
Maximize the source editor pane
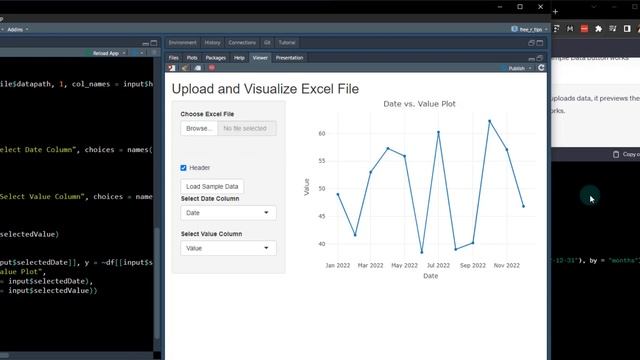coord(154,43)
